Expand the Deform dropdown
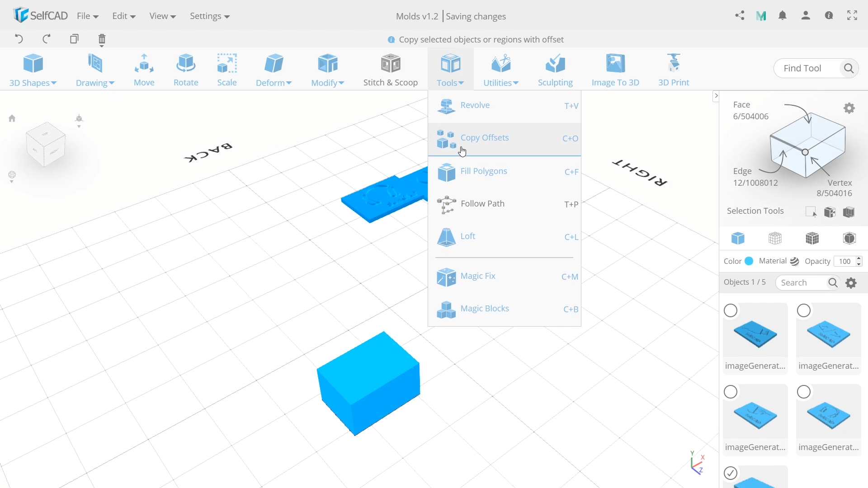Viewport: 868px width, 488px height. (274, 70)
